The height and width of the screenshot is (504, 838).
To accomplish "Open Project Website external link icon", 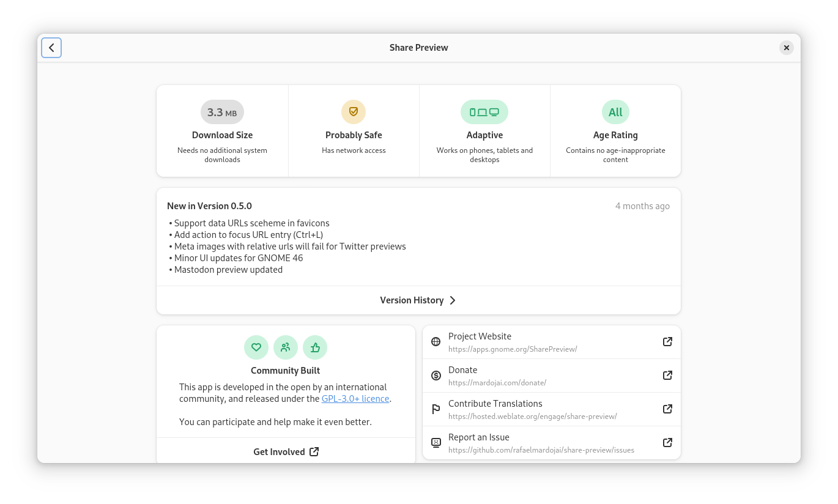I will pyautogui.click(x=668, y=342).
